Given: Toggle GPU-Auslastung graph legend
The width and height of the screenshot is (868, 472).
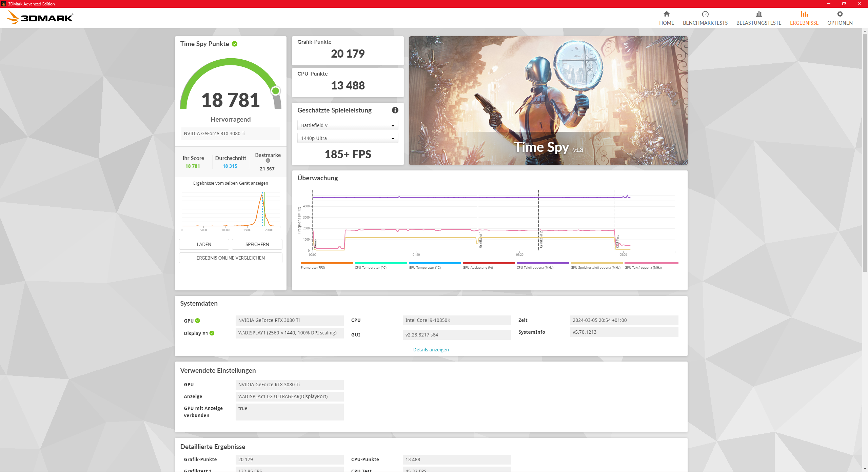Looking at the screenshot, I should click(x=478, y=267).
